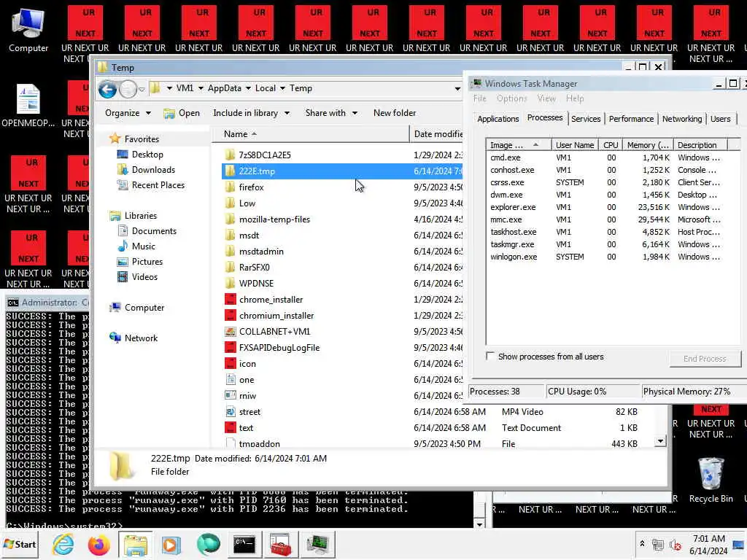
Task: Click the Back arrow in Explorer
Action: tap(108, 89)
